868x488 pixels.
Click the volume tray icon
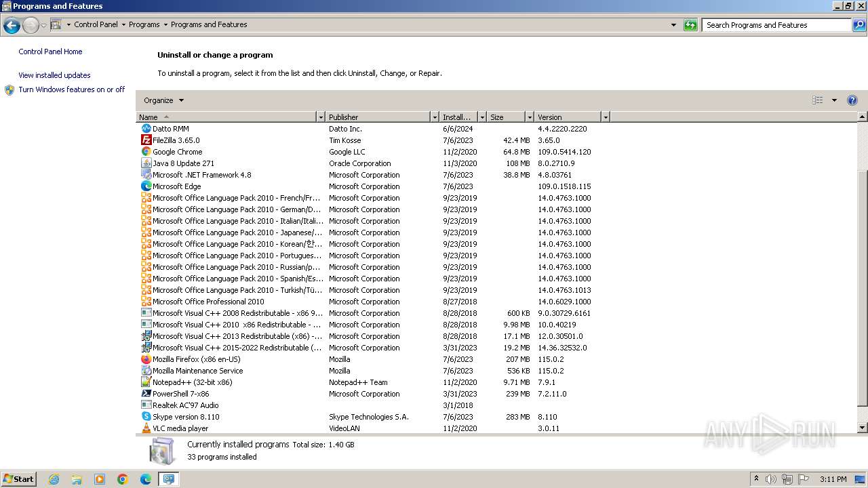[771, 479]
